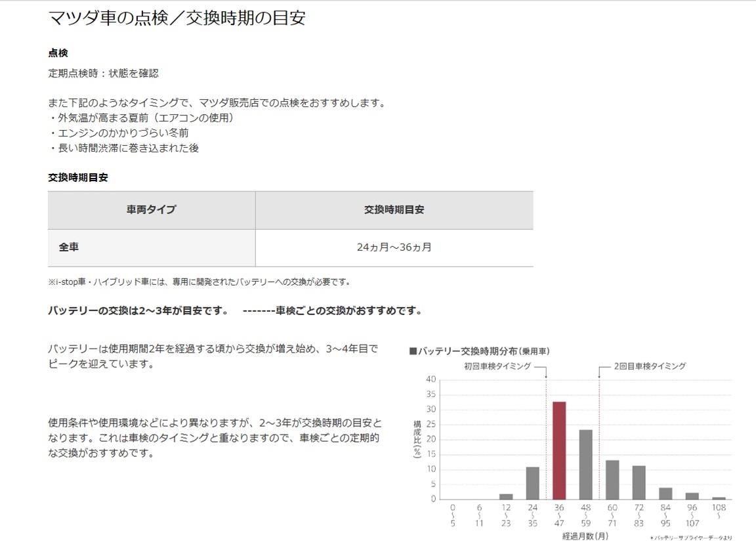Click the 構成比(%) vertical axis label
This screenshot has height=556, width=756.
(417, 439)
